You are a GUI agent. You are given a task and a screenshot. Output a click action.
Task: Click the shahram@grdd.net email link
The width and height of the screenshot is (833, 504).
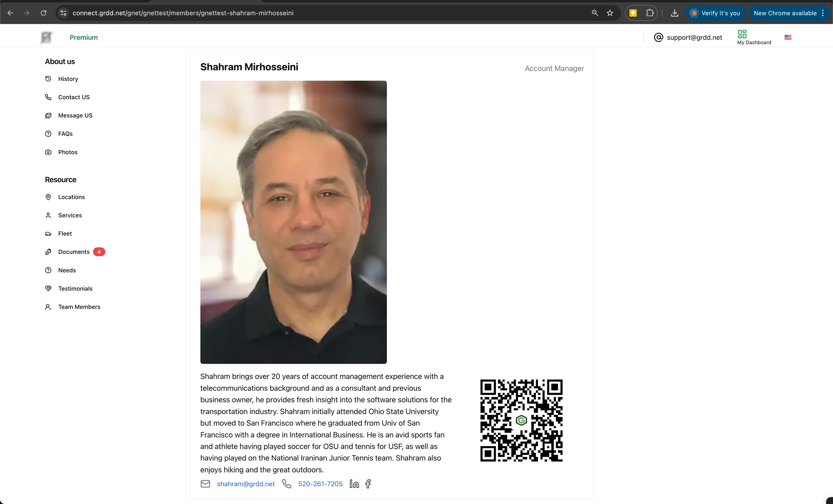pos(246,484)
